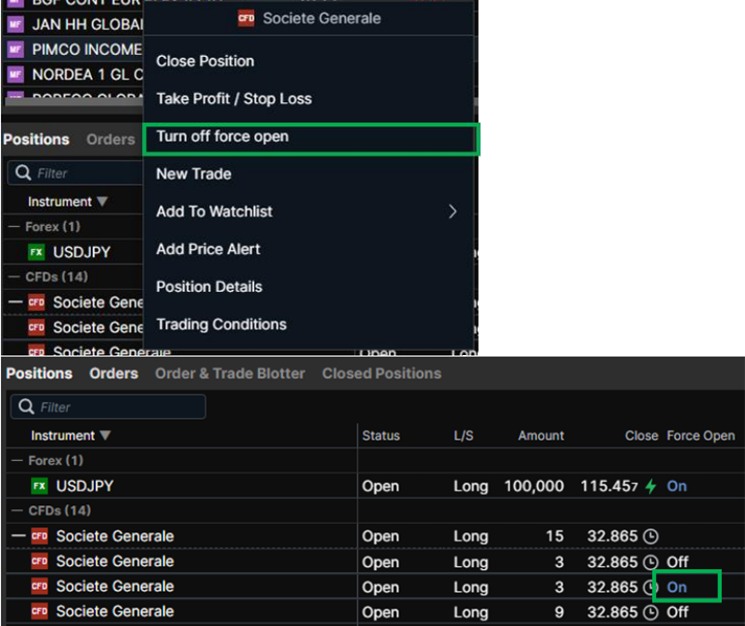Switch to the Closed Positions tab

tap(381, 373)
